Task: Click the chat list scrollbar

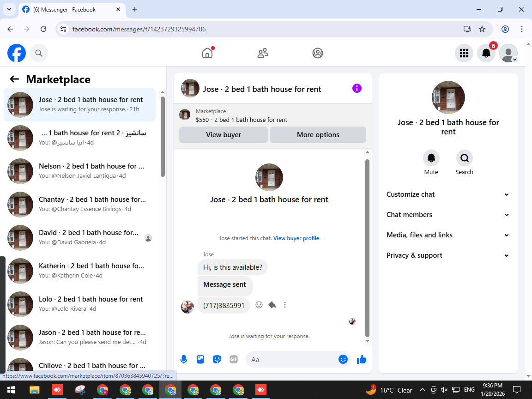Action: 163,137
